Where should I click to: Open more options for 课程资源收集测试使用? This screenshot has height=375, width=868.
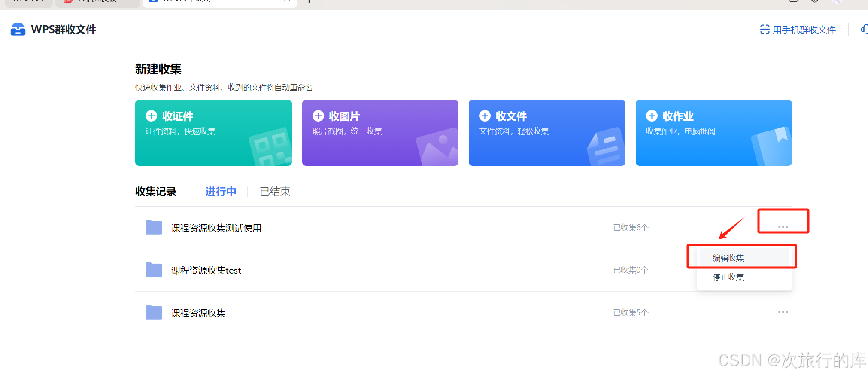pyautogui.click(x=783, y=227)
